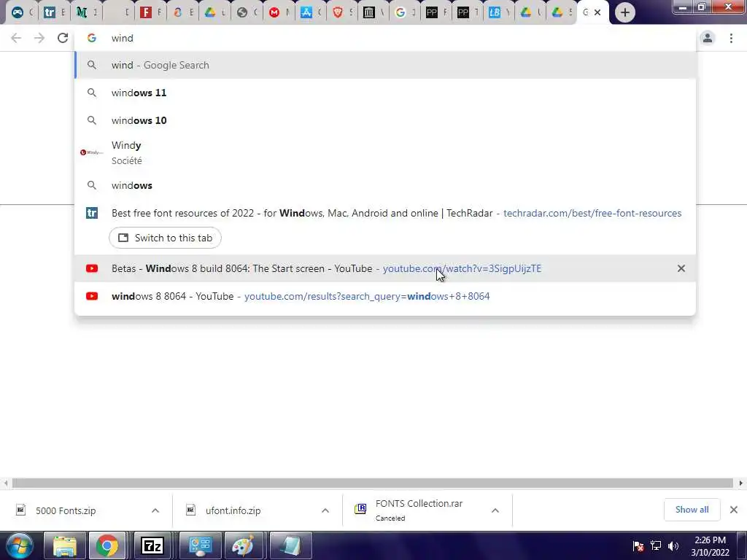Open the 5000 Fonts.zip download
The height and width of the screenshot is (560, 747).
point(66,510)
